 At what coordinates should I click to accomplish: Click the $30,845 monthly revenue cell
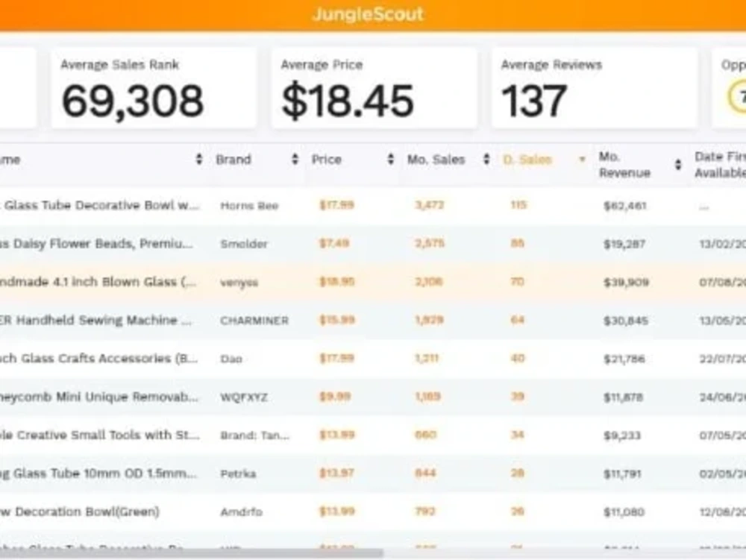(626, 321)
